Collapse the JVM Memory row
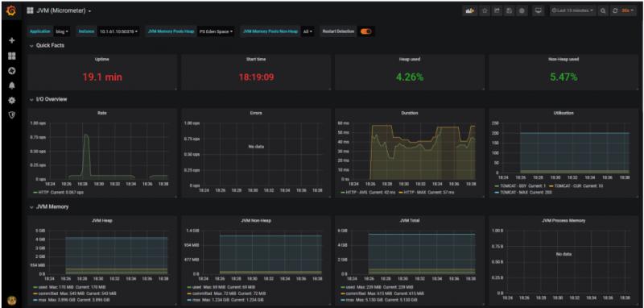 pyautogui.click(x=49, y=207)
